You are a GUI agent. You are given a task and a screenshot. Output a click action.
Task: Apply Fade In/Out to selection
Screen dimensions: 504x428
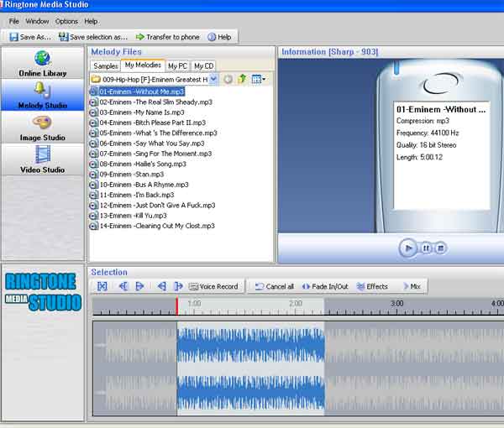(x=325, y=286)
